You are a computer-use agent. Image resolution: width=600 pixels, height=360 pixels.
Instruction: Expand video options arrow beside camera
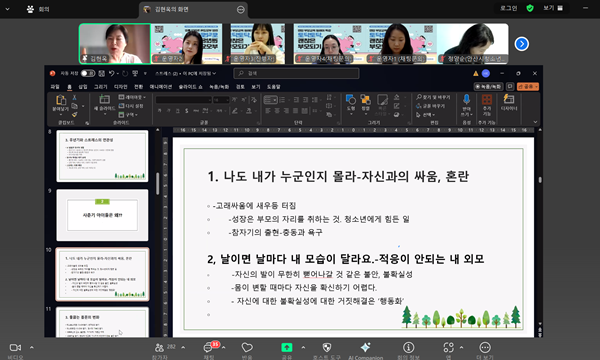click(32, 347)
